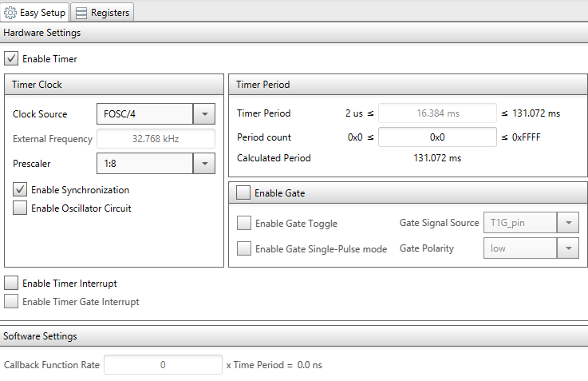
Task: Check Enable Gate Single-Pulse mode
Action: 244,248
